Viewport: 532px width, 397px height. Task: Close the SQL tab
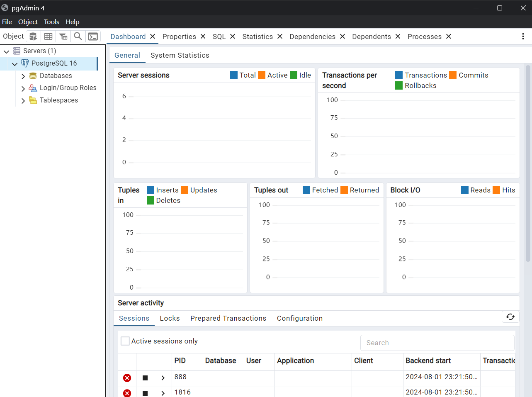233,37
